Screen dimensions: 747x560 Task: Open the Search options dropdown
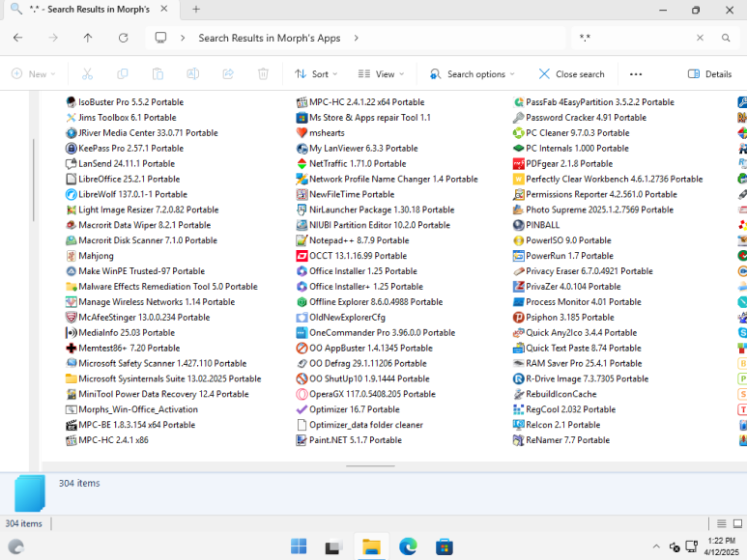pyautogui.click(x=473, y=73)
